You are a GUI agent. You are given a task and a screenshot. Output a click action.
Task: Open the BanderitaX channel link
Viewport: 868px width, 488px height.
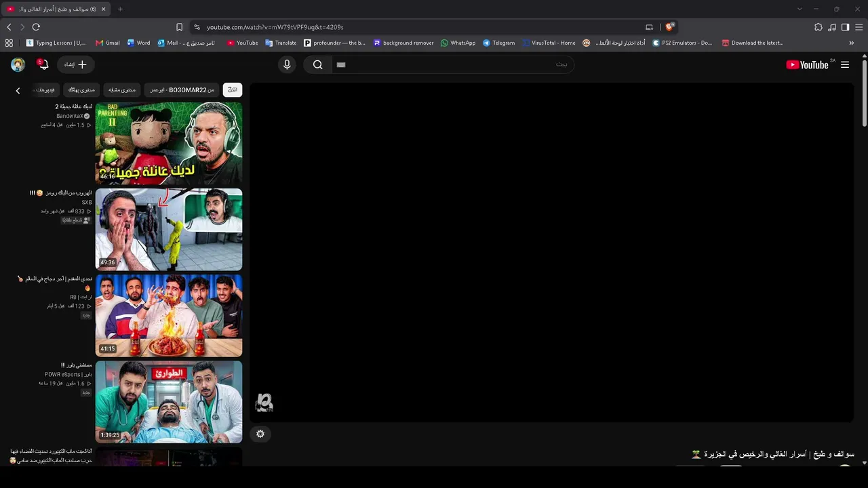(x=70, y=116)
